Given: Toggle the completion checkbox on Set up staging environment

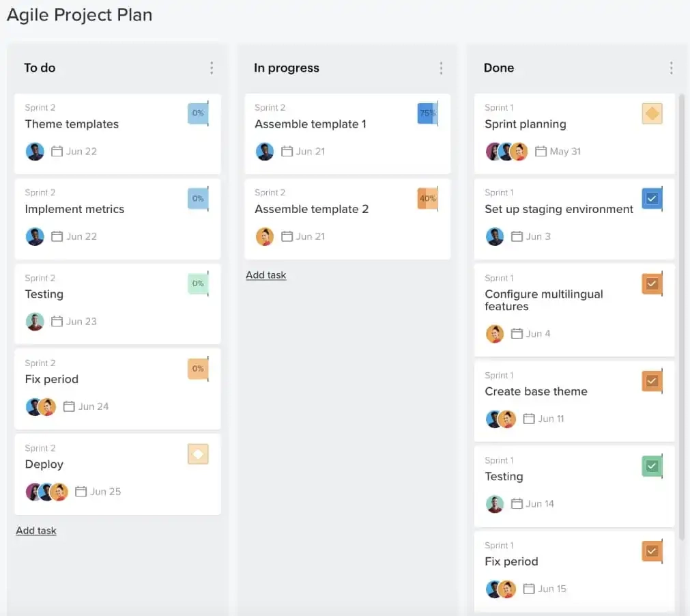Looking at the screenshot, I should (652, 199).
